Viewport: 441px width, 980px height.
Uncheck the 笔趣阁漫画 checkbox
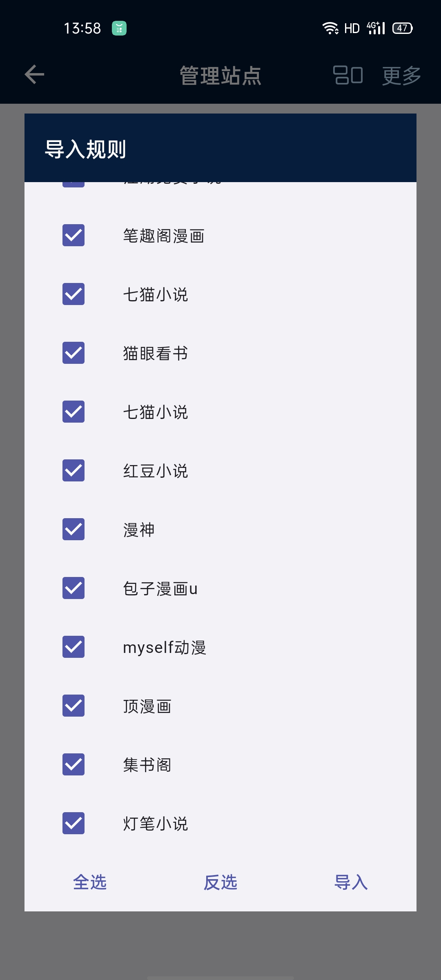(73, 235)
